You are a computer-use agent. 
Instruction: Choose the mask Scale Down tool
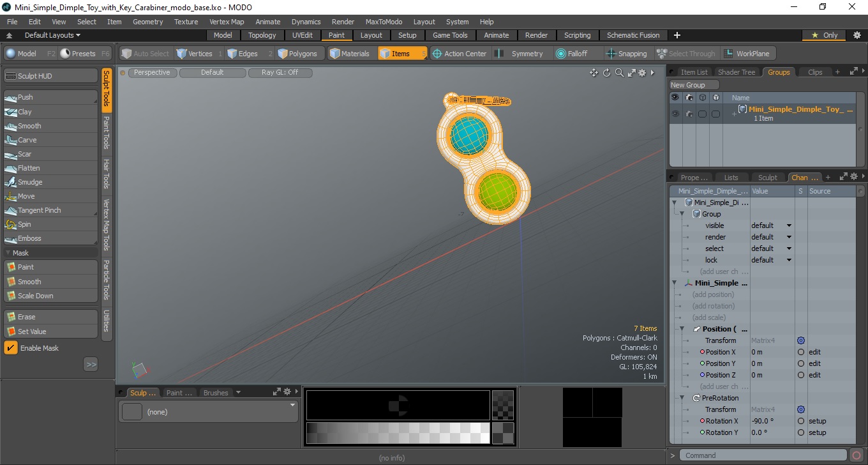pyautogui.click(x=51, y=296)
